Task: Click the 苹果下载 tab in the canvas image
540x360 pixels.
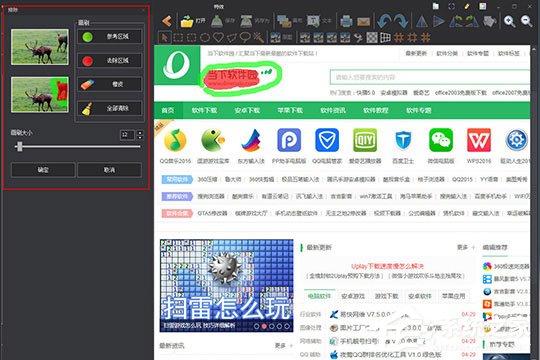Action: pos(290,110)
